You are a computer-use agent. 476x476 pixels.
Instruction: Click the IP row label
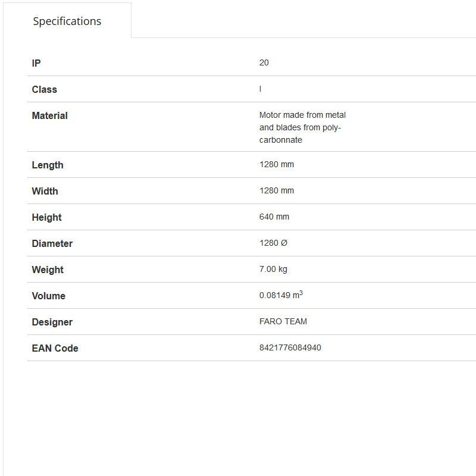36,63
